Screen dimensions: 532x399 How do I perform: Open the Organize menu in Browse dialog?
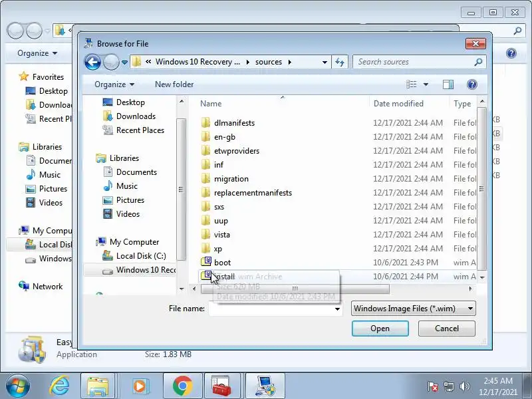pos(114,84)
